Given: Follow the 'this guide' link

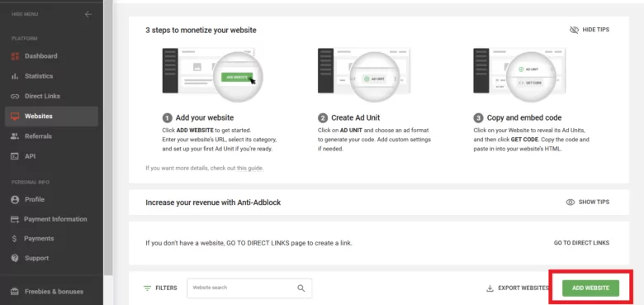Looking at the screenshot, I should coord(249,169).
